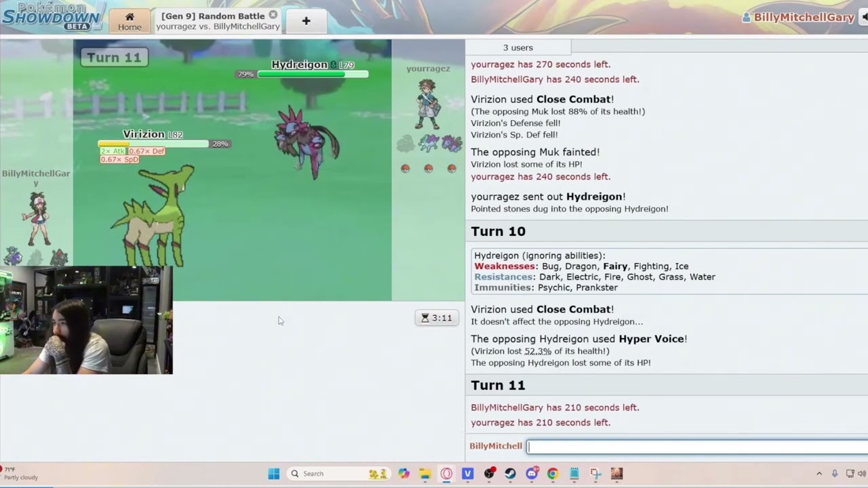
Task: Open the battle timer showing 3:11
Action: click(x=436, y=318)
